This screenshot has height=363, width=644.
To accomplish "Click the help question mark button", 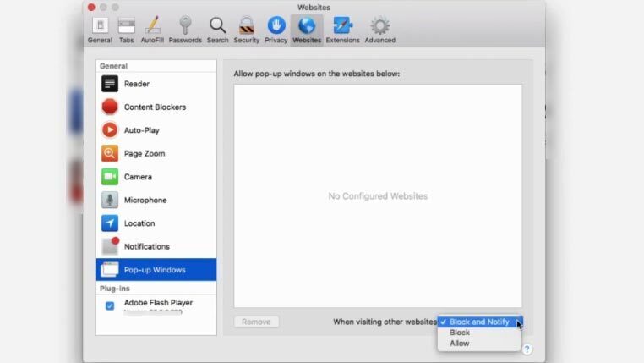I will (527, 349).
